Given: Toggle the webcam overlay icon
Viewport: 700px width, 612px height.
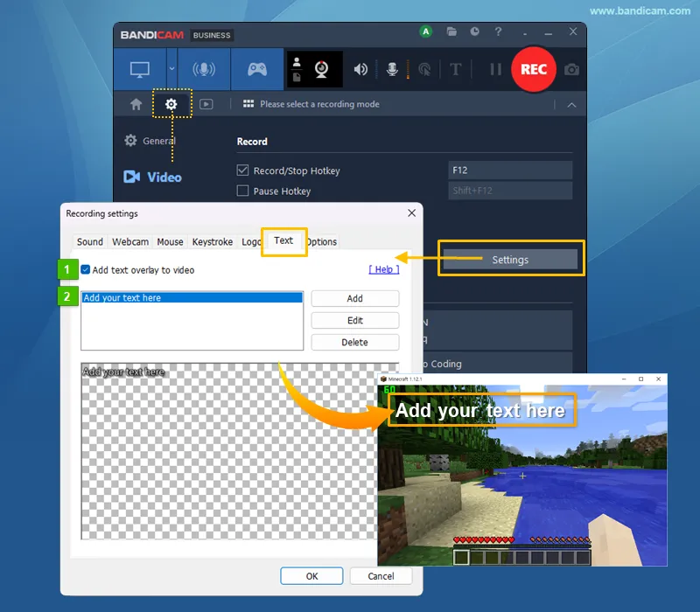Looking at the screenshot, I should click(321, 69).
